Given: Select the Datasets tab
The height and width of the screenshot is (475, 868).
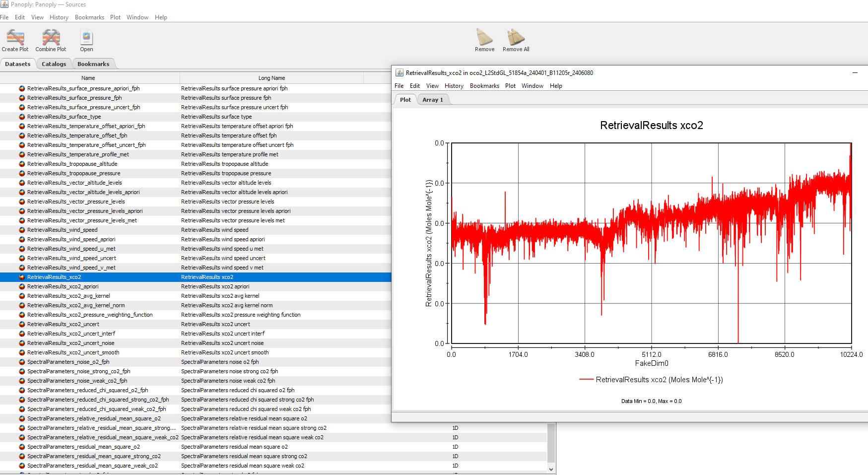Looking at the screenshot, I should (x=18, y=64).
